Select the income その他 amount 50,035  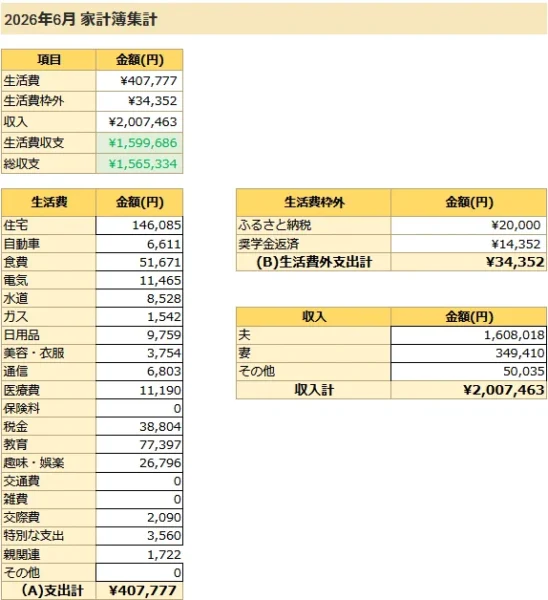[x=469, y=372]
